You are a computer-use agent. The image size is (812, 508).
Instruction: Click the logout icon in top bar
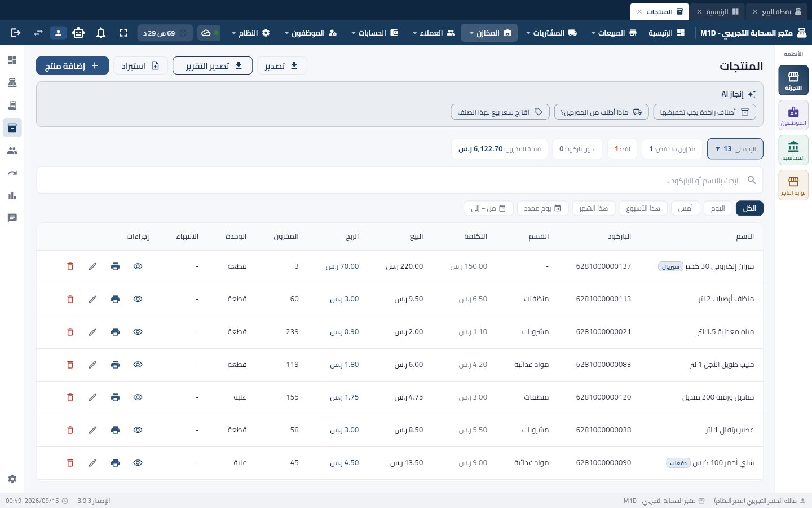click(16, 33)
